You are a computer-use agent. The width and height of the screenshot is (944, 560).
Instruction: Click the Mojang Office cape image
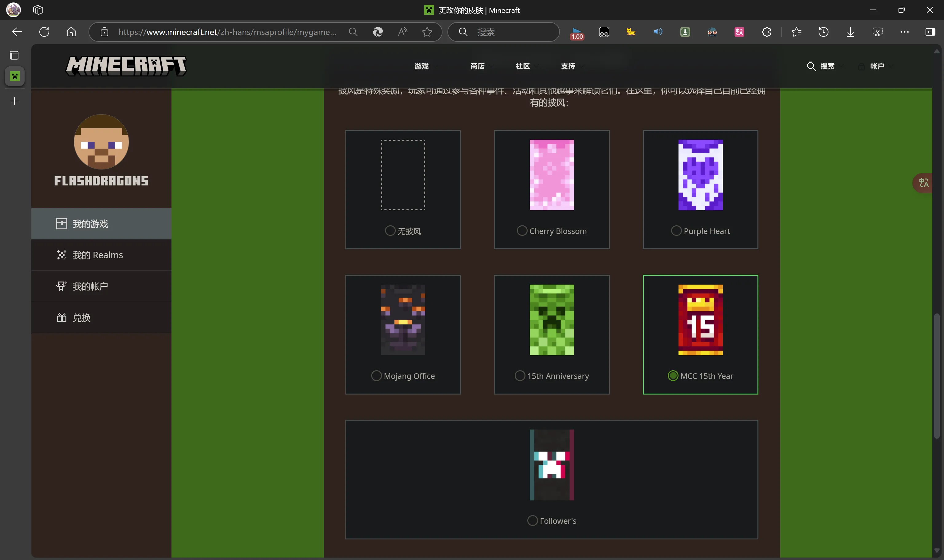(403, 320)
